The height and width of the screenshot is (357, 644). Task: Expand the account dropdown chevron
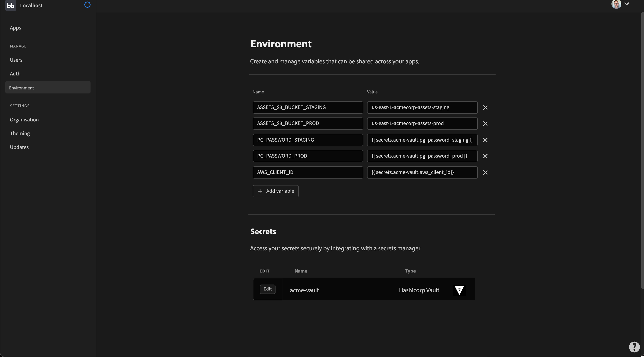[627, 4]
